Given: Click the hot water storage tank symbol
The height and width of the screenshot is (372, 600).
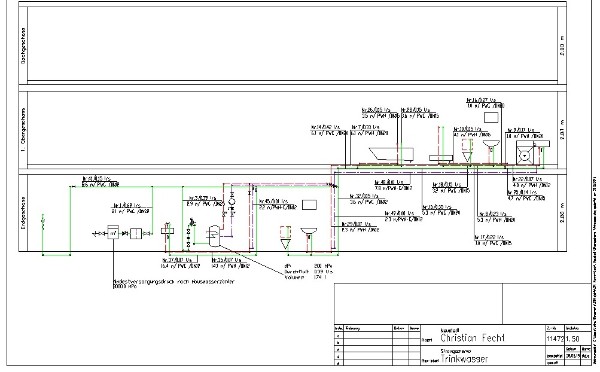Looking at the screenshot, I should tap(214, 235).
